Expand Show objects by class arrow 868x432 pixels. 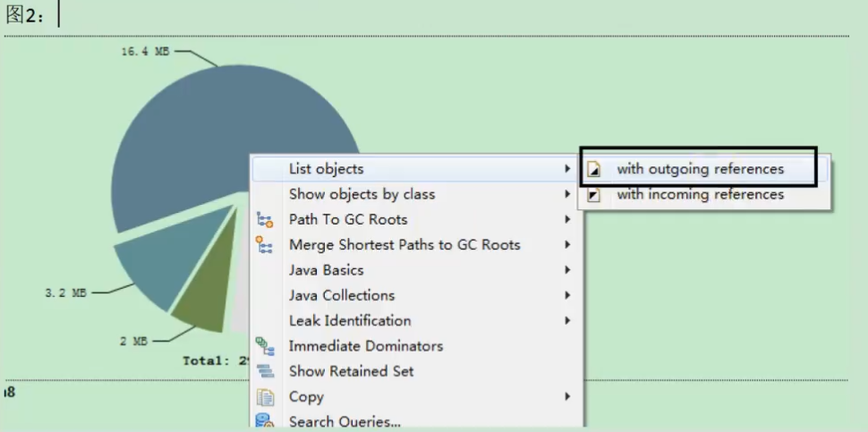coord(567,194)
